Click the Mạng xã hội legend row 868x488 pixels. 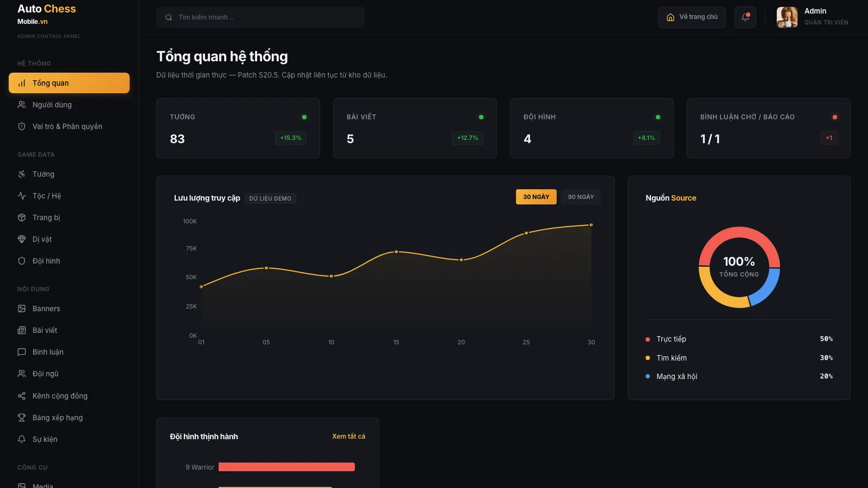(739, 376)
